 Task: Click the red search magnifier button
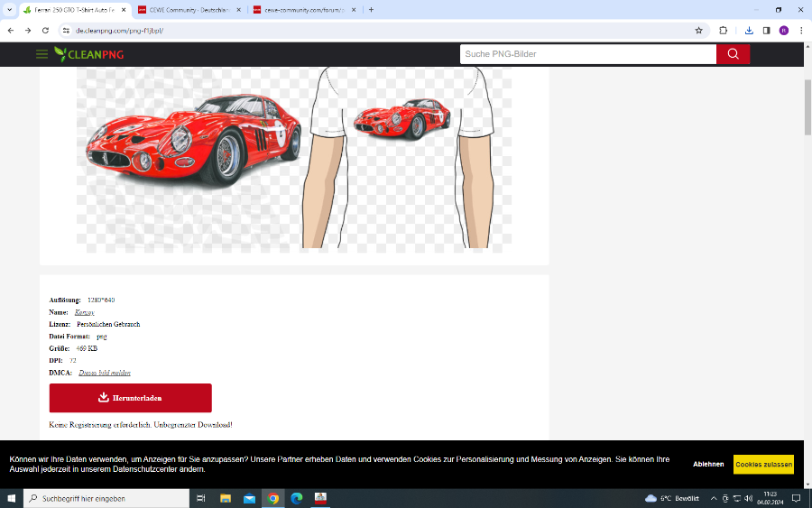pos(733,54)
